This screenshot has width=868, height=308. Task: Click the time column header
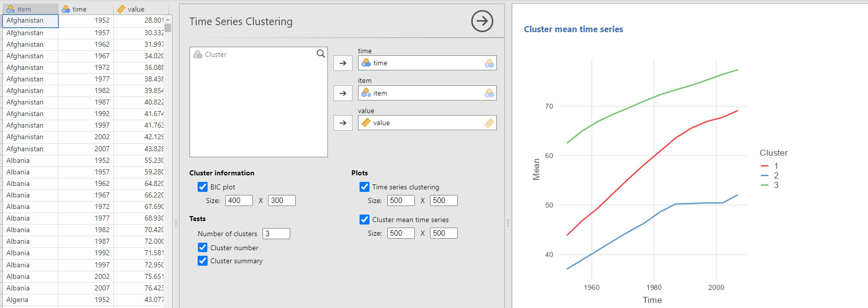[x=85, y=9]
